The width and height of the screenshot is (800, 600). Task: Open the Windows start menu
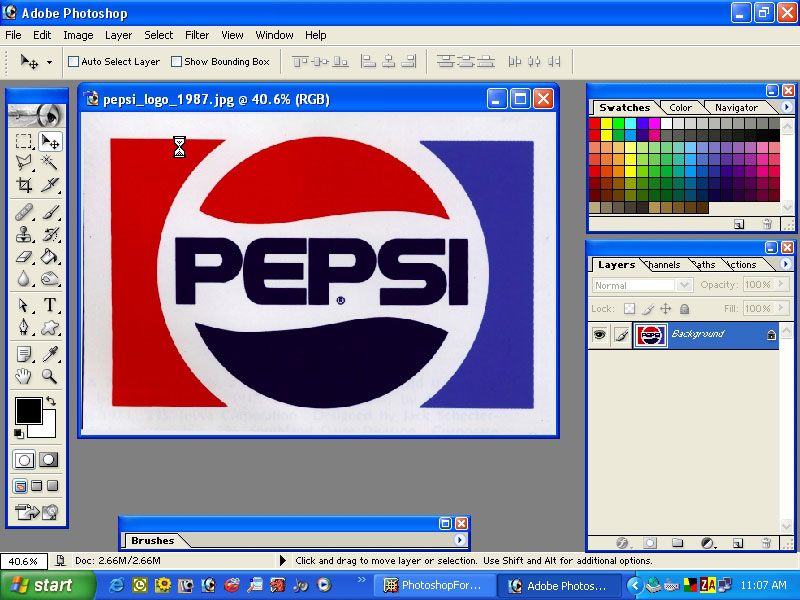tap(47, 585)
